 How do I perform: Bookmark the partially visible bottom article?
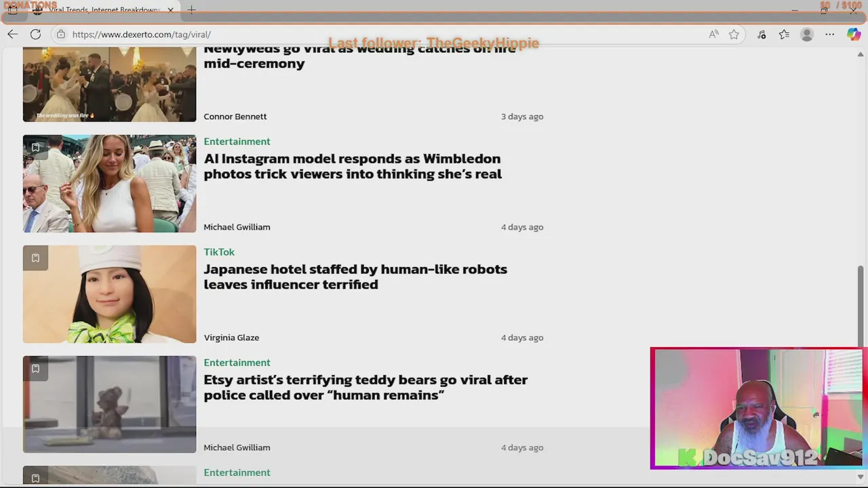(35, 476)
